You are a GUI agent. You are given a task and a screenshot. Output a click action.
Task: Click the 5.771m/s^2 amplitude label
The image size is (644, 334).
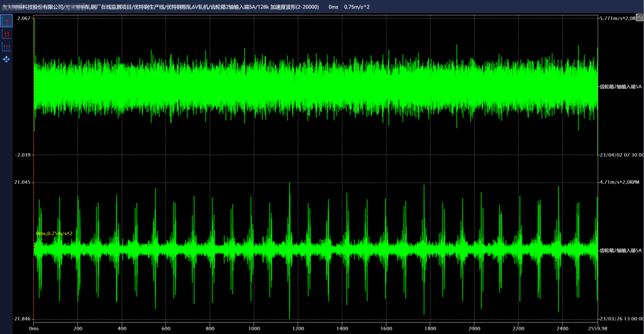pyautogui.click(x=617, y=19)
